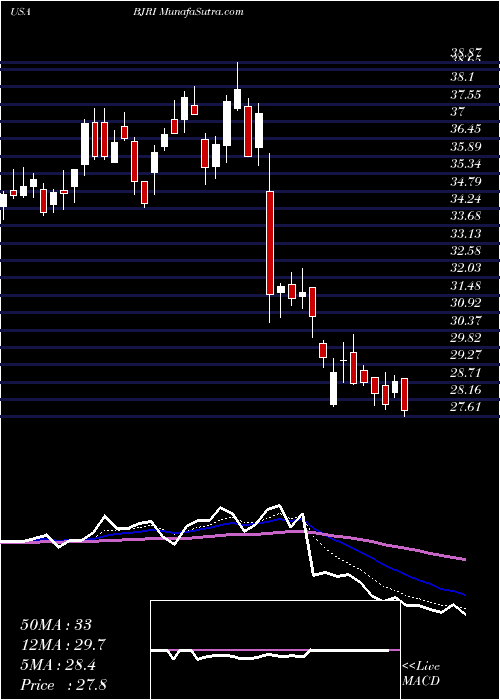
Task: Click the 12MA : 29.7 readout
Action: 63,645
